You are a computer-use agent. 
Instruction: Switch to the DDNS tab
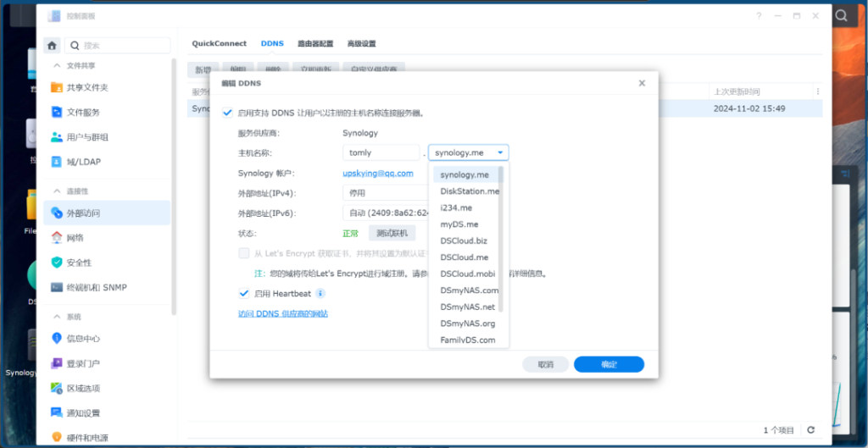tap(272, 44)
